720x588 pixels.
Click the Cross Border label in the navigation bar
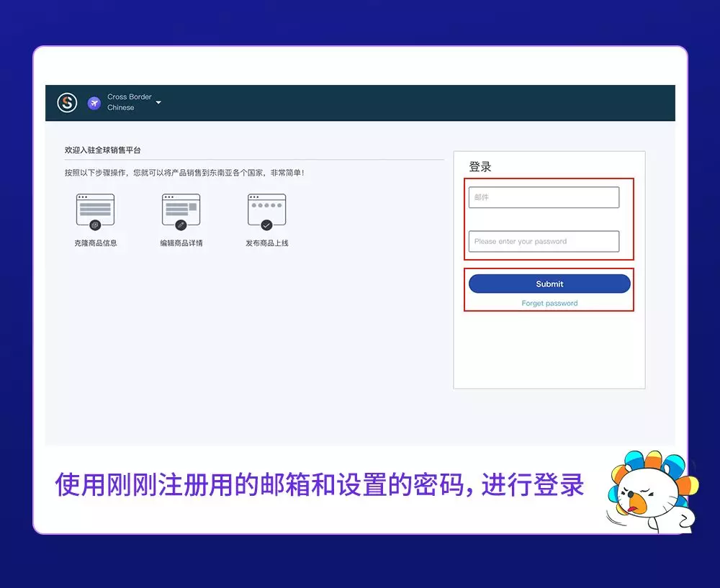(x=128, y=96)
